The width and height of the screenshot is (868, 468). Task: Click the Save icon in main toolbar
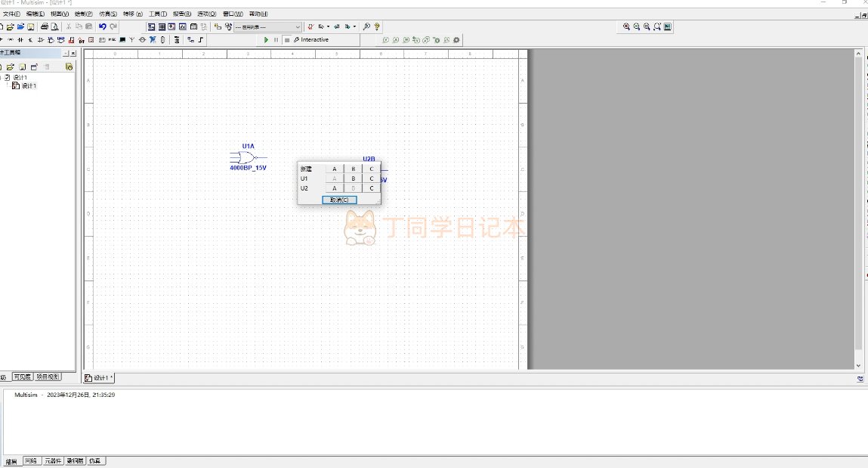click(x=31, y=26)
